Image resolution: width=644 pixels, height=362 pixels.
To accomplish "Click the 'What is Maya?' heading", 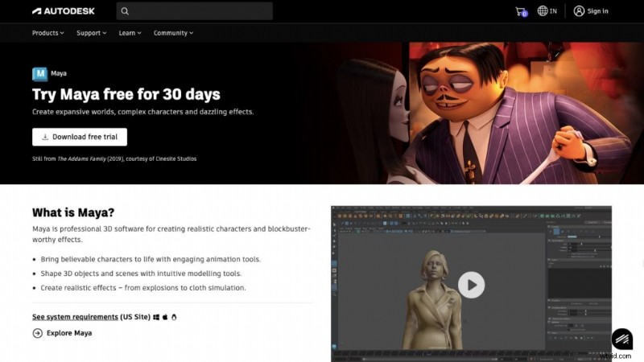I will (x=73, y=212).
